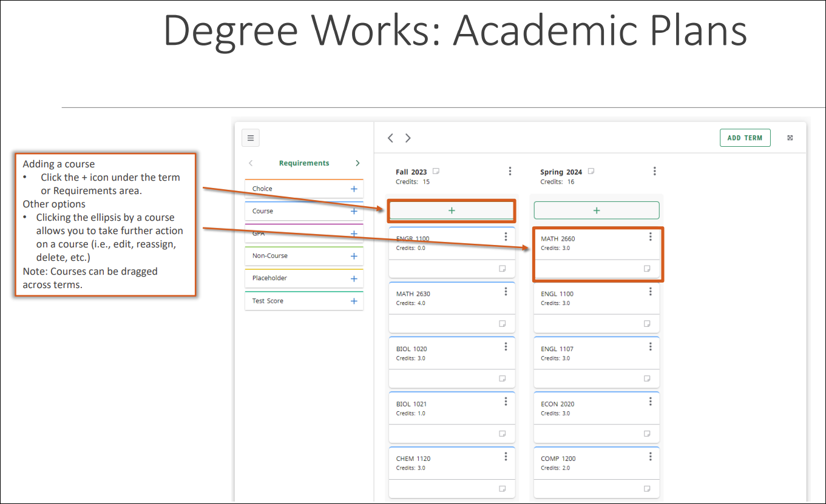Open the MATH 2660 course ellipsis menu
This screenshot has width=826, height=504.
(x=651, y=237)
